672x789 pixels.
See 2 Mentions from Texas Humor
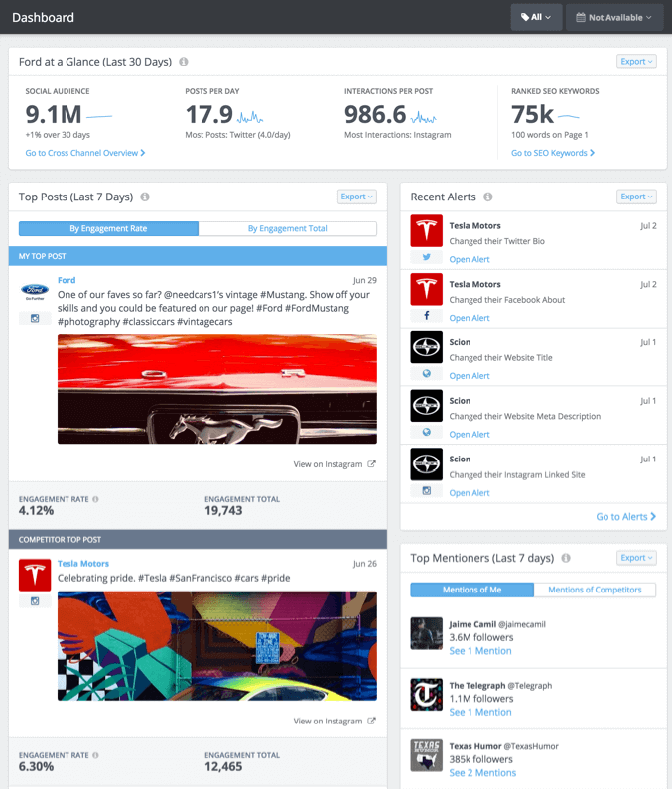[x=482, y=772]
